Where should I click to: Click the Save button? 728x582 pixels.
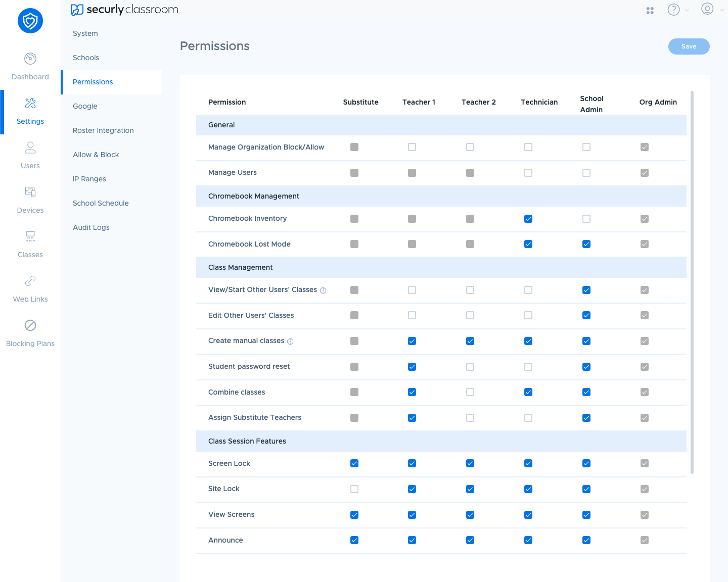[x=689, y=46]
